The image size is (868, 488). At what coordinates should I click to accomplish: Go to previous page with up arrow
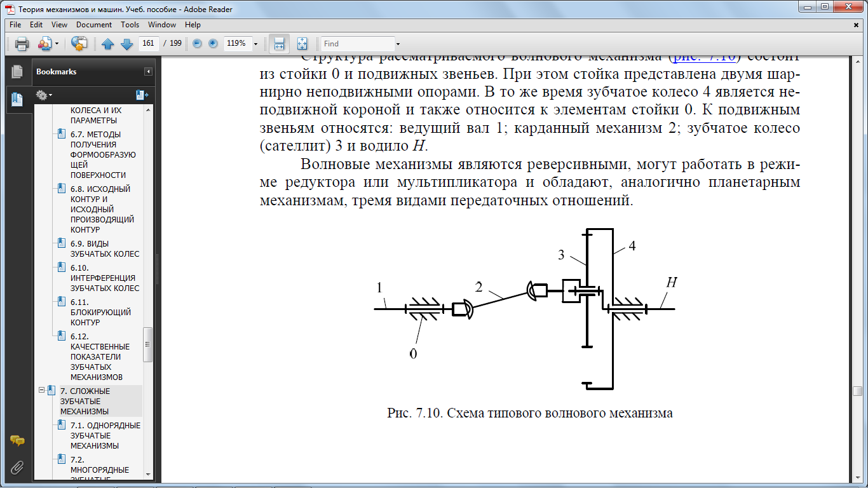pyautogui.click(x=108, y=44)
